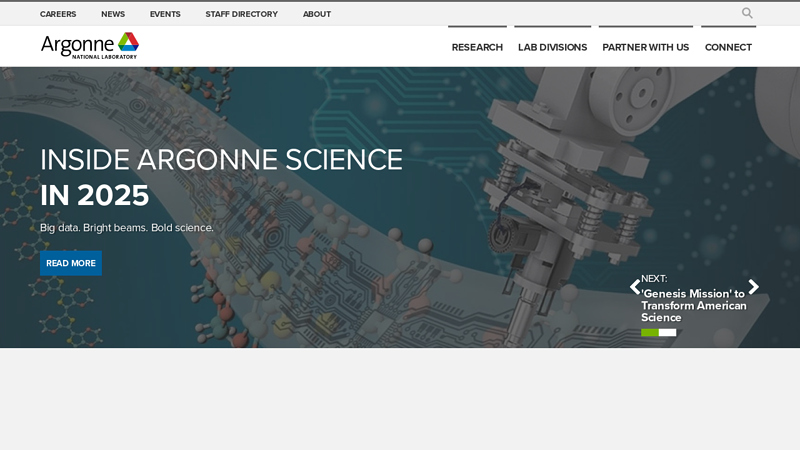Select the white second slide indicator
This screenshot has width=800, height=450.
point(668,333)
